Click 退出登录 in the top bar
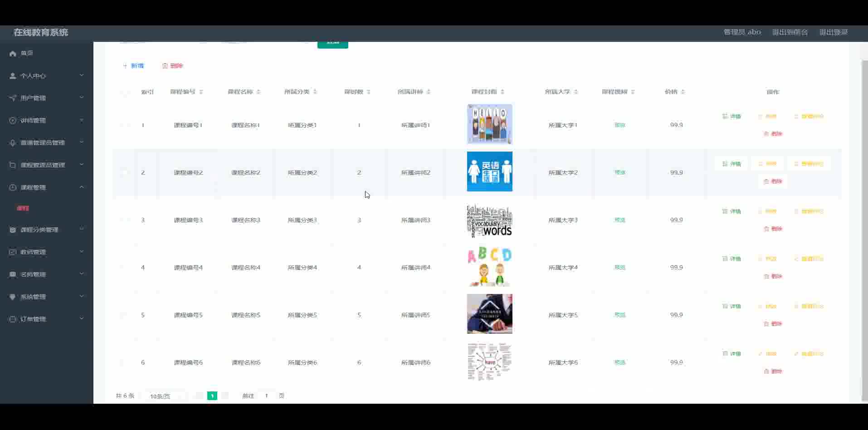The height and width of the screenshot is (430, 868). tap(834, 32)
